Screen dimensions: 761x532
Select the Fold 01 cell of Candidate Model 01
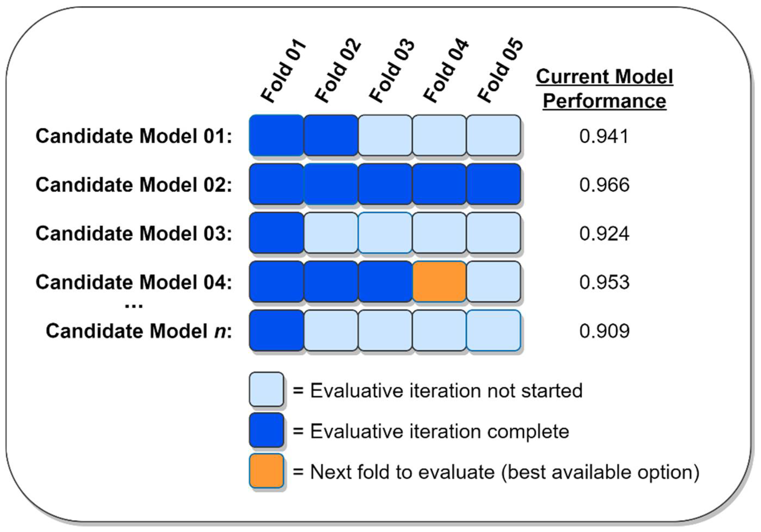click(x=276, y=136)
